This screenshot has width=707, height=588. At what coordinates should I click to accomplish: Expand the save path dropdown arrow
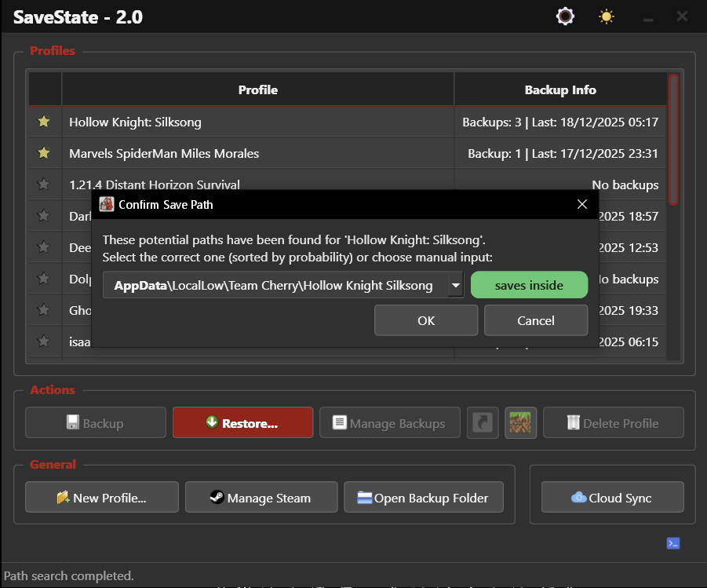(455, 286)
